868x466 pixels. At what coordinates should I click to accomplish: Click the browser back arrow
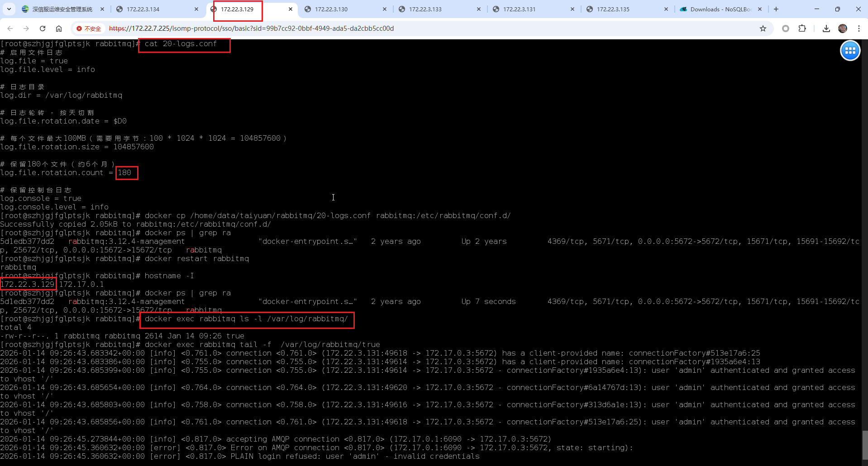pyautogui.click(x=10, y=29)
